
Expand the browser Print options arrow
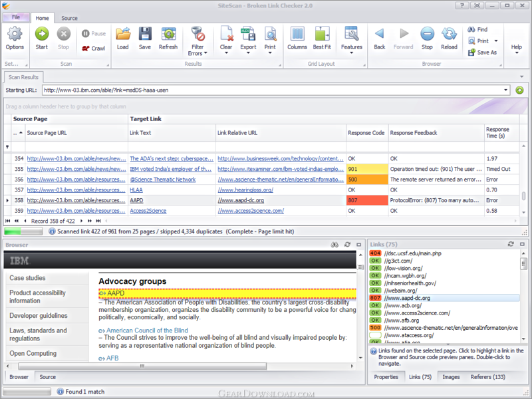496,41
